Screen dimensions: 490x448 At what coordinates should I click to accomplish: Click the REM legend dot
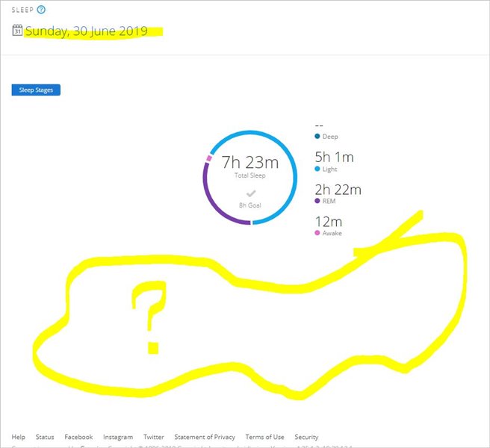[317, 202]
